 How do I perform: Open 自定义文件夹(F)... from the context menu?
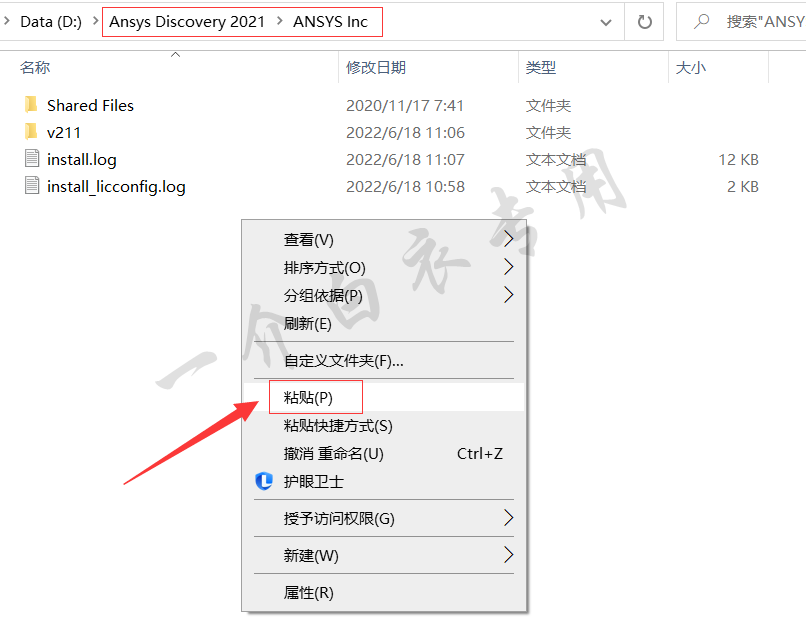(x=383, y=360)
